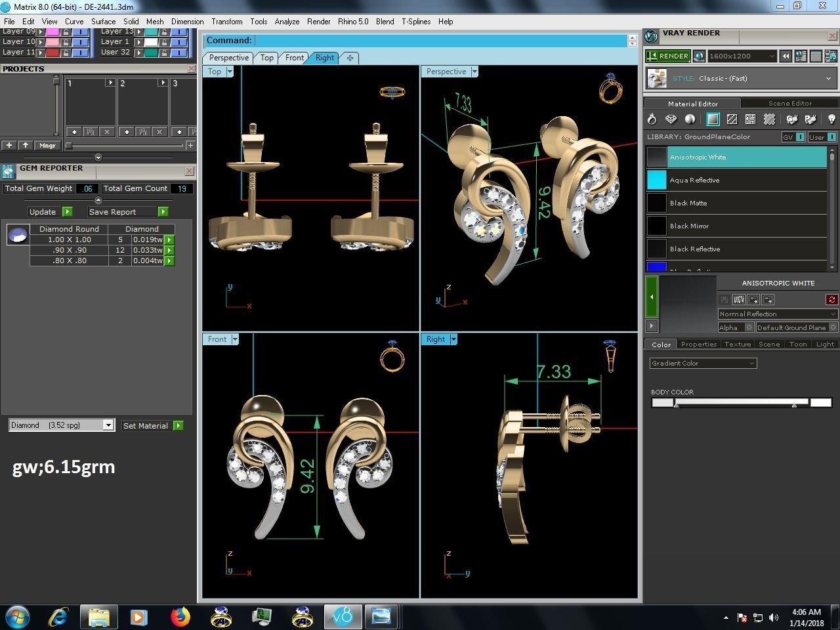Click the export material folder icon with up arrow

click(768, 299)
